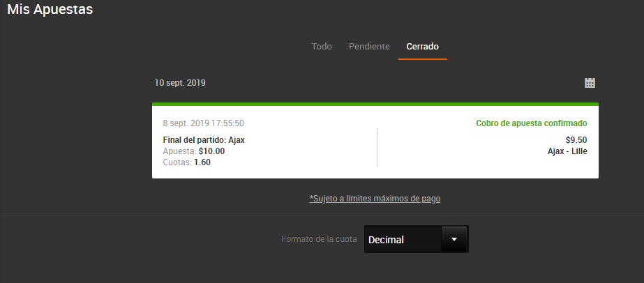The height and width of the screenshot is (283, 644).
Task: Click Cobro de apuesta confirmado status
Action: (532, 123)
